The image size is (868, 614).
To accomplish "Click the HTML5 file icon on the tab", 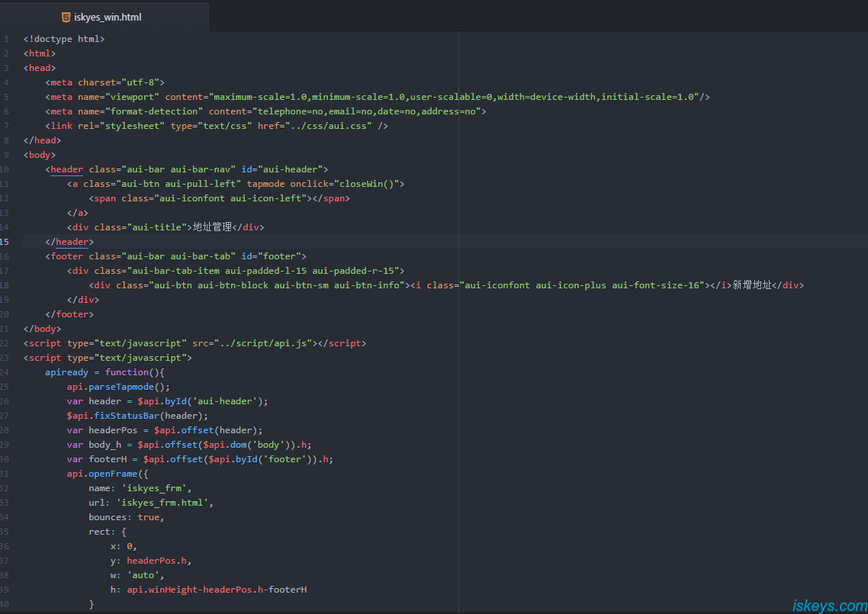I will (x=66, y=17).
